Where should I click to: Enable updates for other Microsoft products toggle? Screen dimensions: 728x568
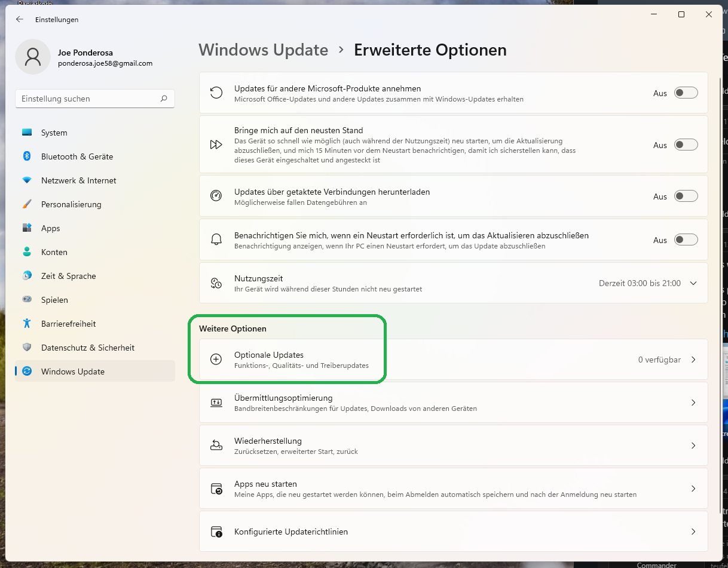(x=686, y=93)
